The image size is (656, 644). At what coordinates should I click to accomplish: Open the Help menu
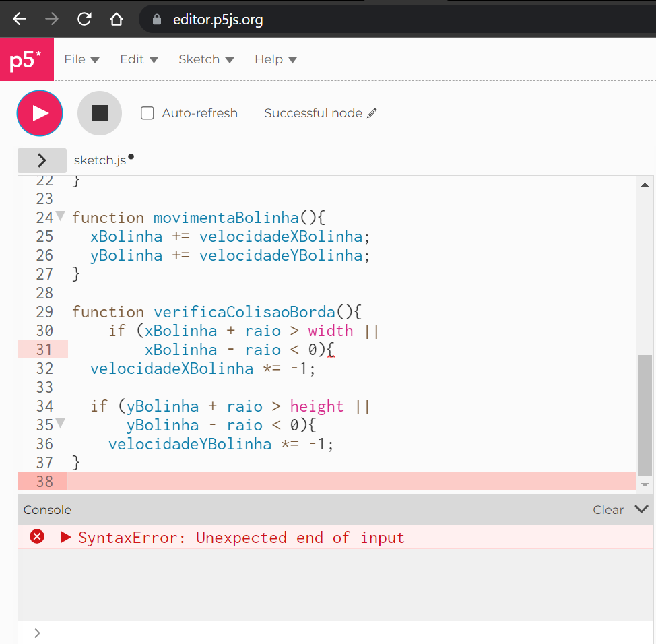click(275, 59)
